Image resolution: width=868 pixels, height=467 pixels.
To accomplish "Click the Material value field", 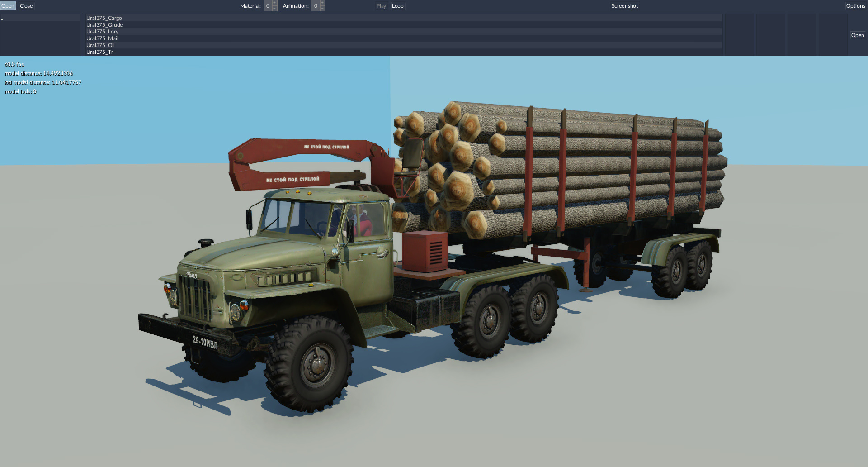I will point(268,6).
